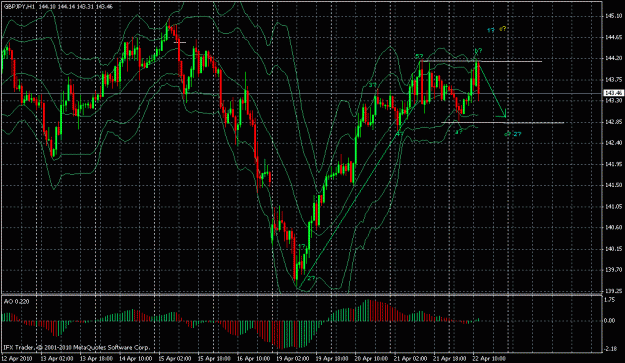625x363 pixels.
Task: Click the 139.70 price axis label
Action: click(613, 270)
